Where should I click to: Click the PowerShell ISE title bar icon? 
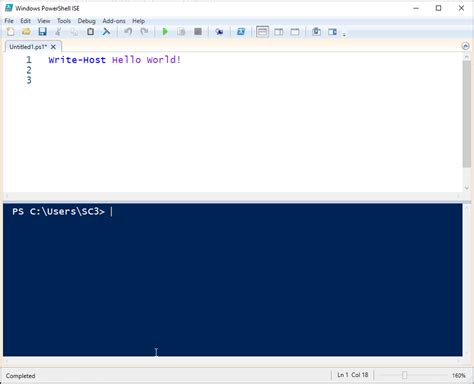coord(9,8)
